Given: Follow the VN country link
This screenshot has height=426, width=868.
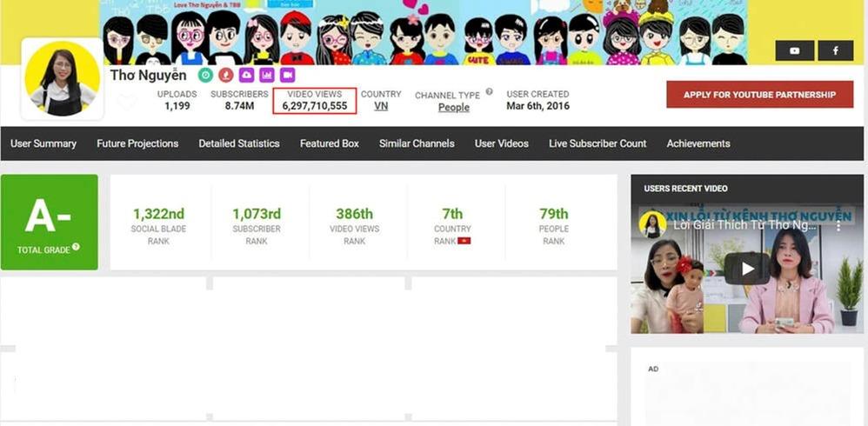Looking at the screenshot, I should tap(381, 106).
